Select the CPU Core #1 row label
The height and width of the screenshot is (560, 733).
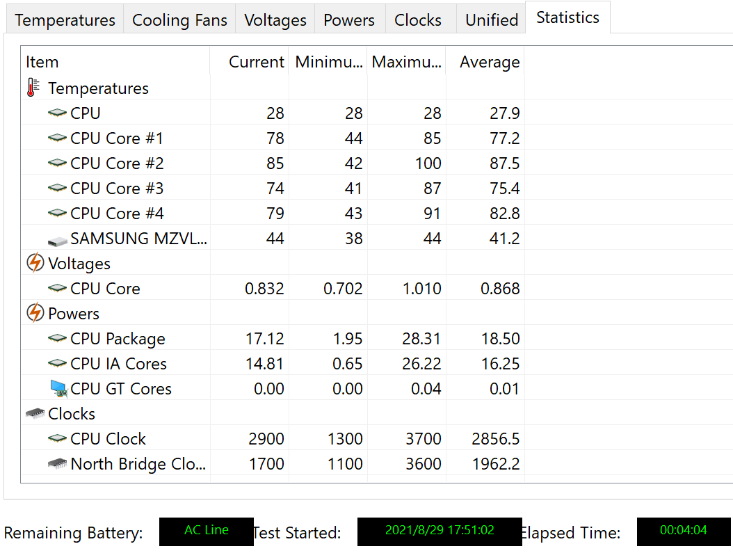tap(117, 138)
